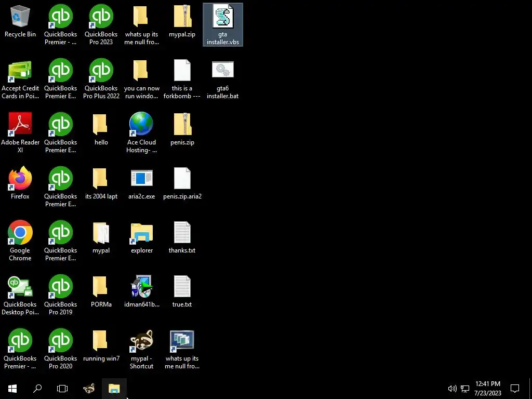Select the Ace Cloud Hosting globe shortcut
532x399 pixels.
(141, 132)
